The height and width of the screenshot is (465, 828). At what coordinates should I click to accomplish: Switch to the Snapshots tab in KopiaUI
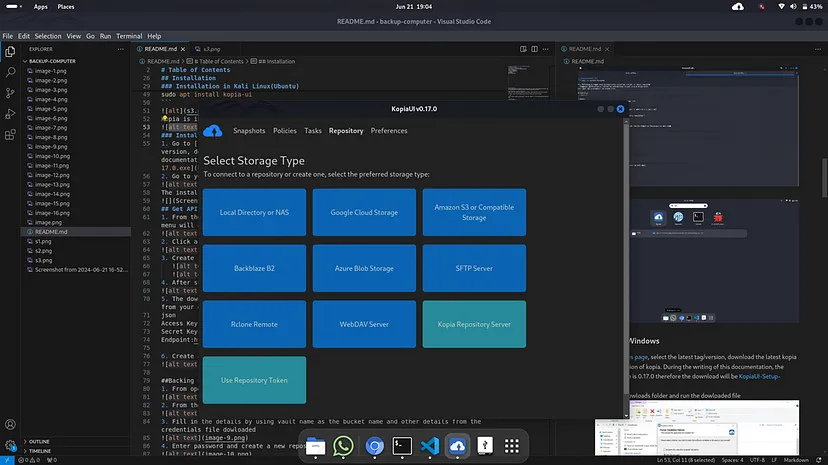click(249, 131)
